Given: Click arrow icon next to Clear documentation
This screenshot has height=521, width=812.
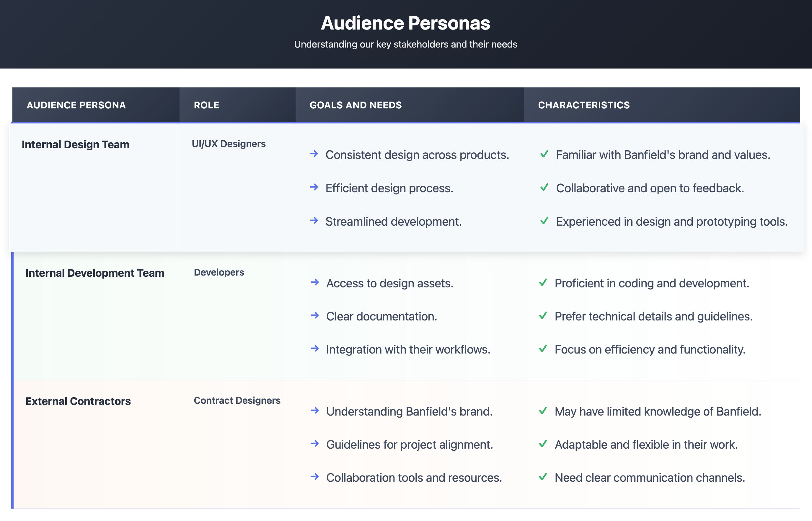Looking at the screenshot, I should click(314, 315).
